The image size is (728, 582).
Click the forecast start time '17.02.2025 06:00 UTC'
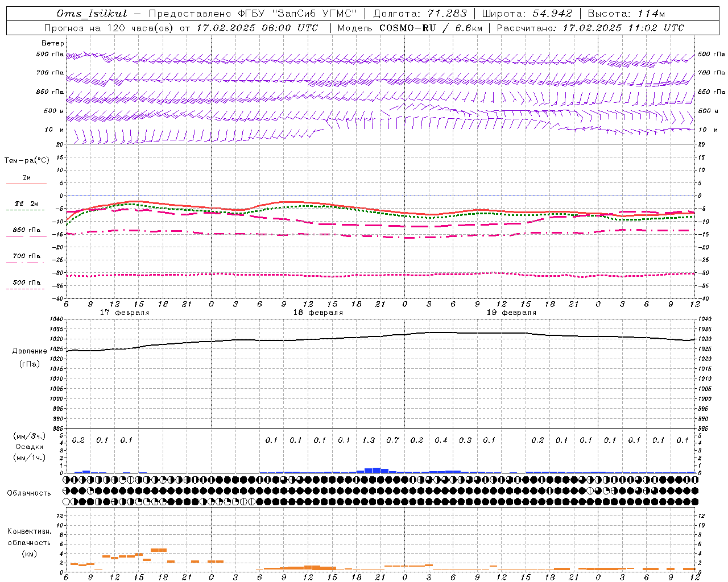coord(257,28)
